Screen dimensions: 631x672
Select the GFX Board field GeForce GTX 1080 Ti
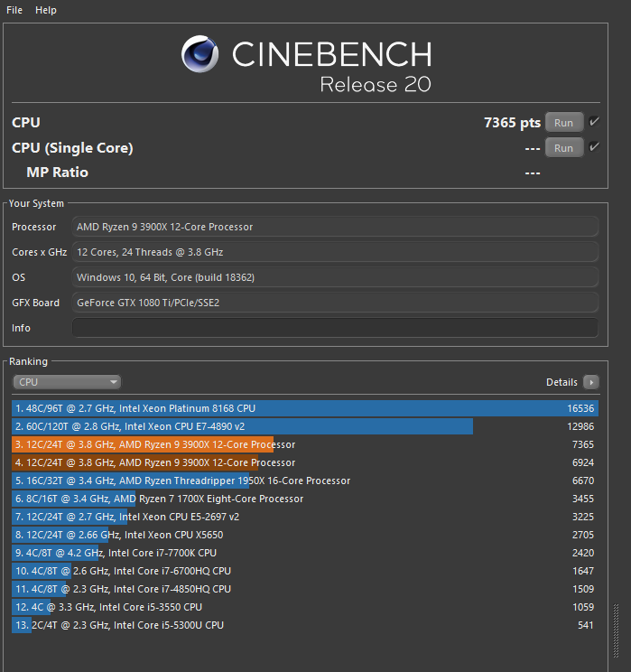pos(335,303)
